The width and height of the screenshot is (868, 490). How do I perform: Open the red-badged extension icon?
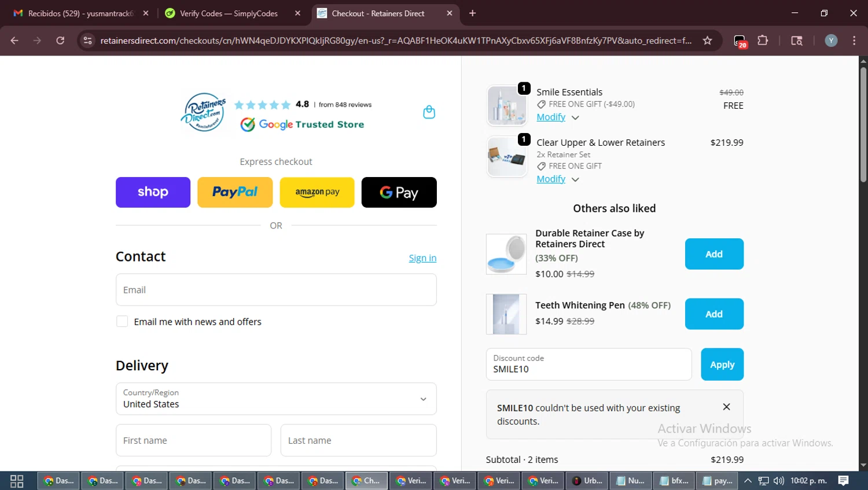tap(740, 41)
